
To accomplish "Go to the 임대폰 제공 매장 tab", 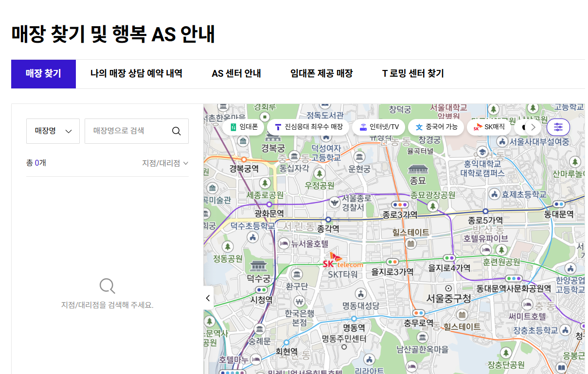I will 321,74.
